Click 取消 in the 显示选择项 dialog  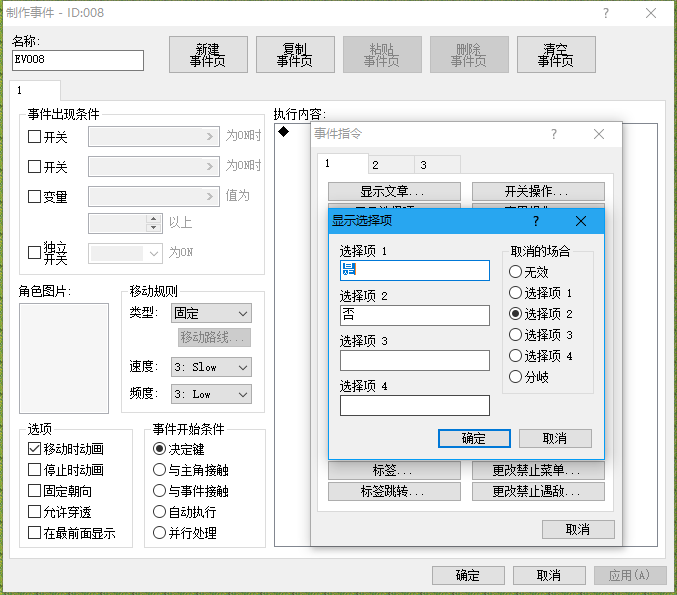pyautogui.click(x=555, y=438)
